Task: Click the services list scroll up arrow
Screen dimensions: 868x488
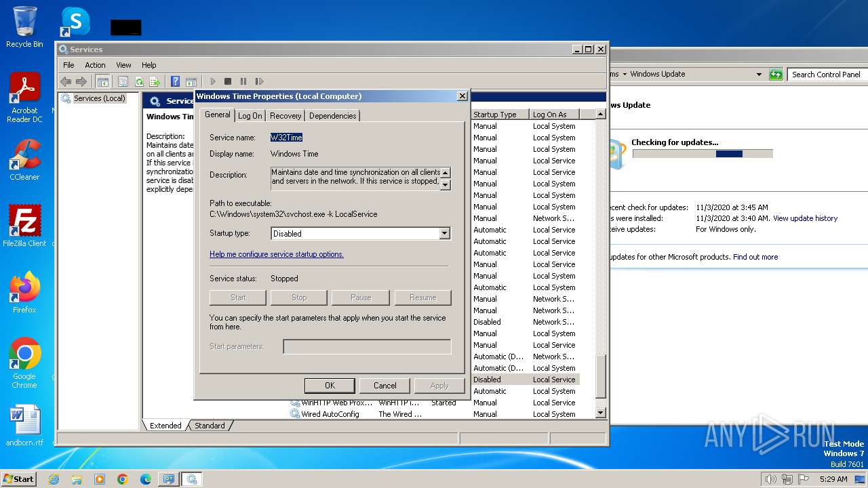Action: click(x=600, y=115)
